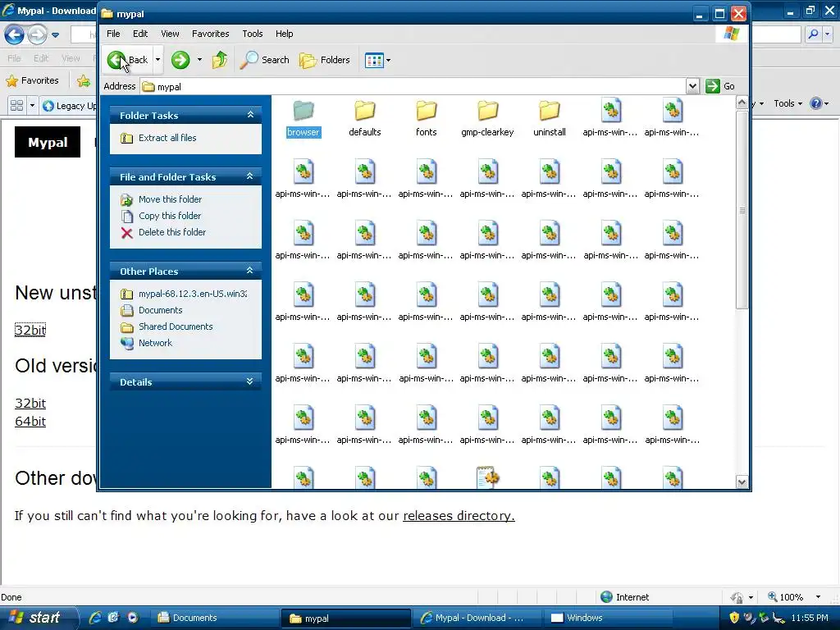Image resolution: width=840 pixels, height=630 pixels.
Task: Switch to Mypal - Download taskbar button
Action: 478,618
